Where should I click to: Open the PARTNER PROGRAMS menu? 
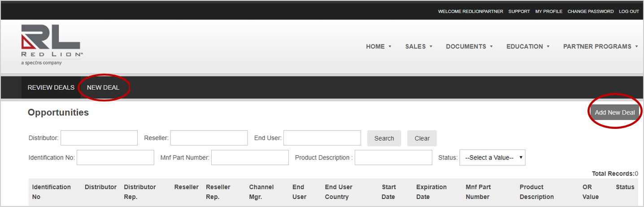pyautogui.click(x=600, y=47)
